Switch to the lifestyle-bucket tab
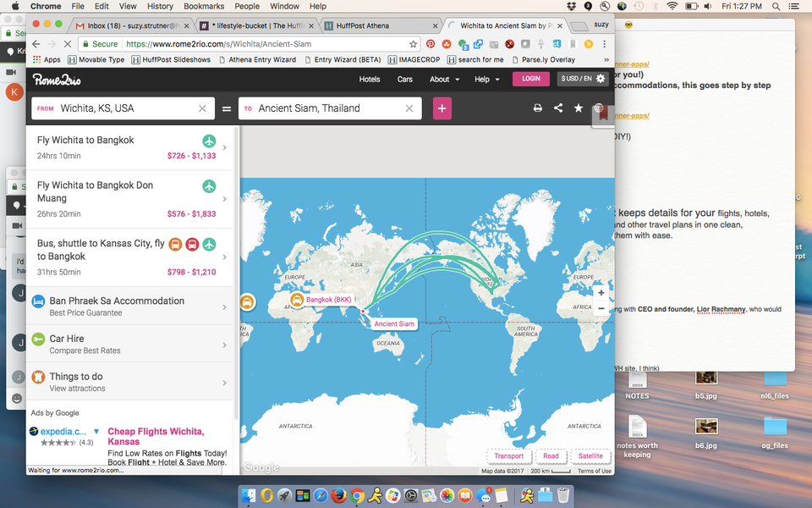Viewport: 812px width, 508px height. pyautogui.click(x=257, y=25)
